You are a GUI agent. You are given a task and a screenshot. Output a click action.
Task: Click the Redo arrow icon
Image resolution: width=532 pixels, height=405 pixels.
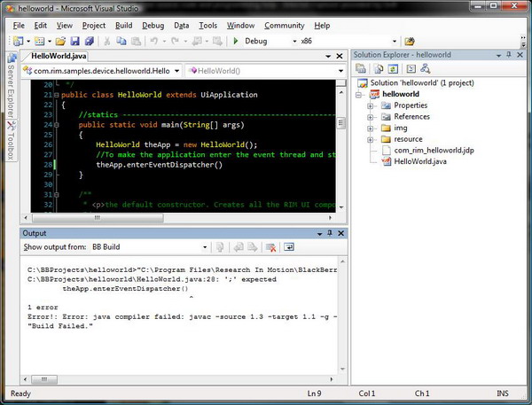[175, 42]
